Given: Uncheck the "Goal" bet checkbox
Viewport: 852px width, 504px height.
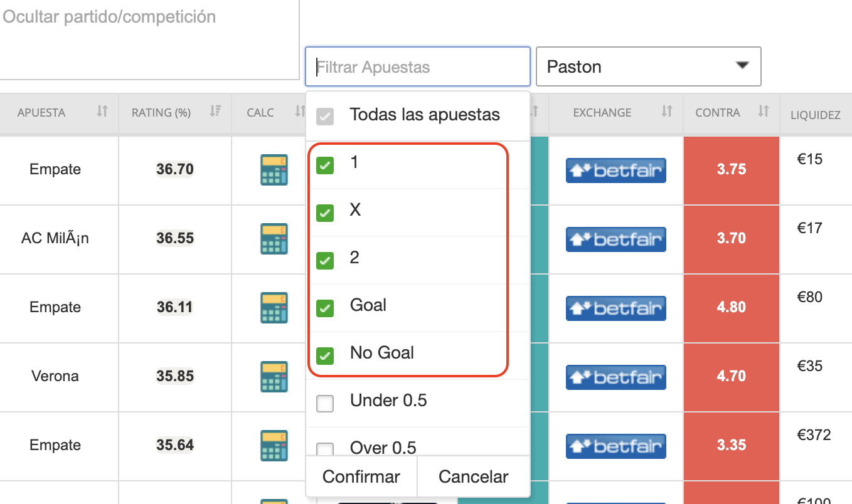Looking at the screenshot, I should coord(325,308).
